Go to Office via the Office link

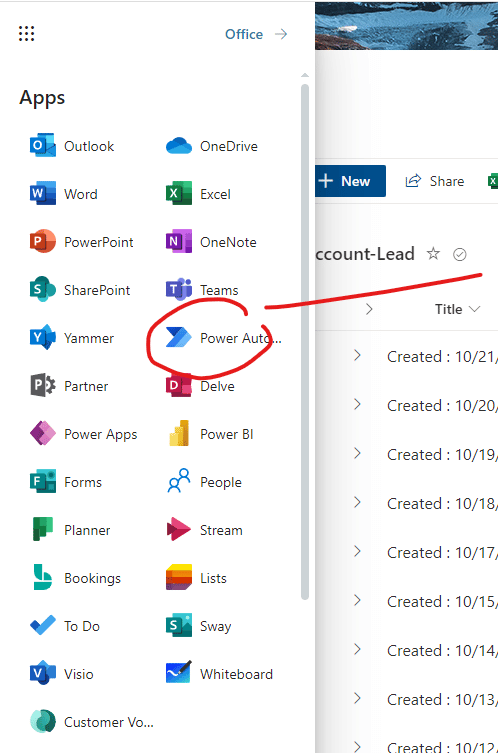click(x=256, y=34)
